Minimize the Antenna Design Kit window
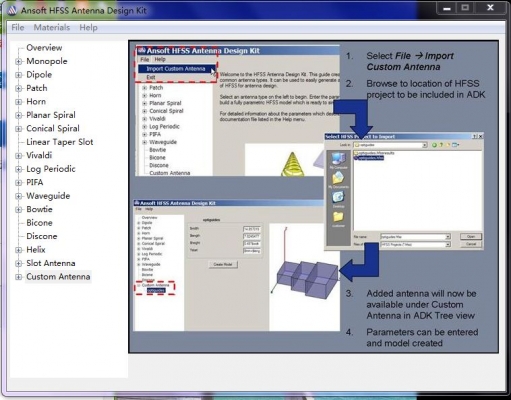 point(447,8)
